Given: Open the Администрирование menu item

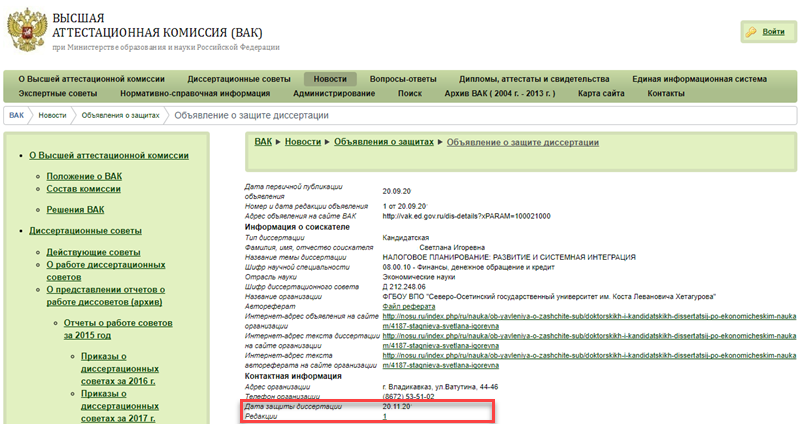Looking at the screenshot, I should [333, 93].
